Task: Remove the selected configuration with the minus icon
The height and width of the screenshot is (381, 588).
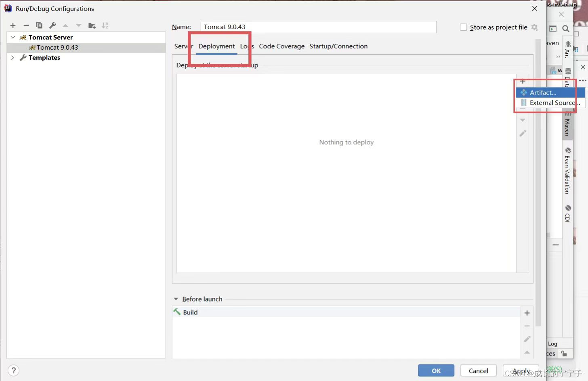Action: [26, 25]
